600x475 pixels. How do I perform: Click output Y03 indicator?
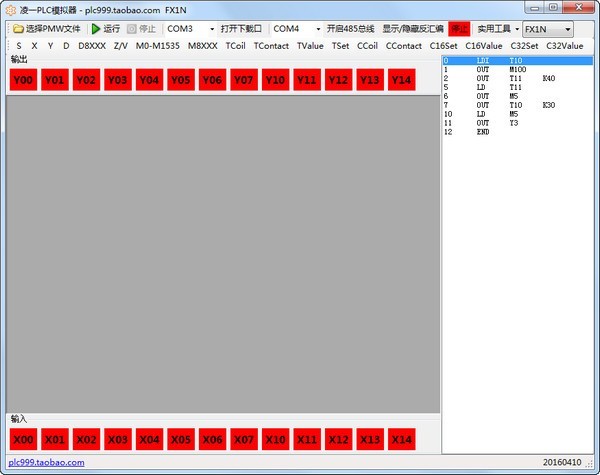117,79
